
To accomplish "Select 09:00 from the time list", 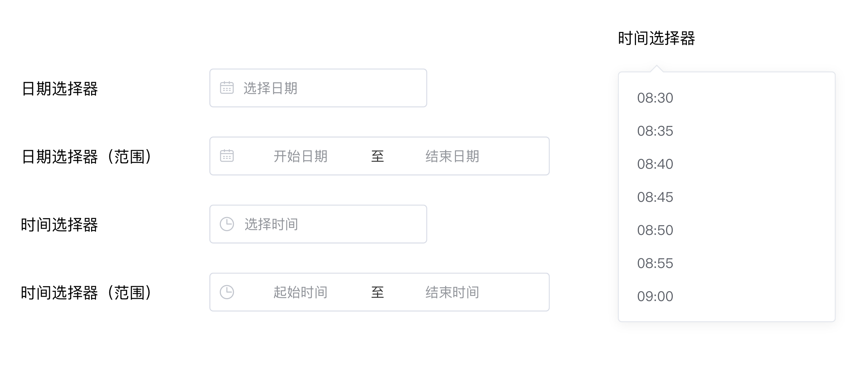I will tap(655, 297).
